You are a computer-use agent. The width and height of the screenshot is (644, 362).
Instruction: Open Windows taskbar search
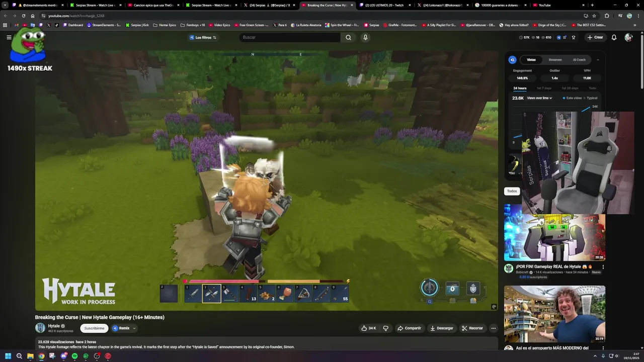click(x=19, y=356)
